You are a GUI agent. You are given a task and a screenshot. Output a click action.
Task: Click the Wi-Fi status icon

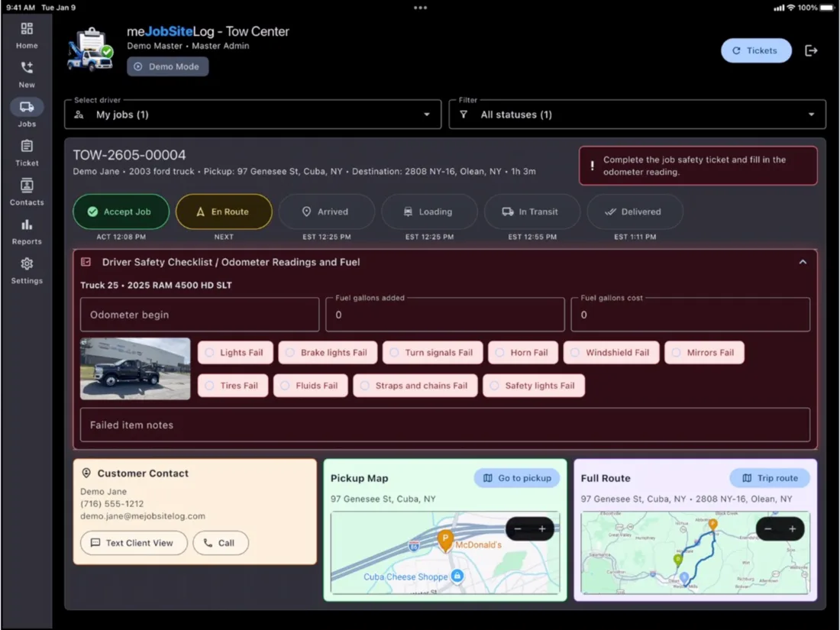[790, 8]
